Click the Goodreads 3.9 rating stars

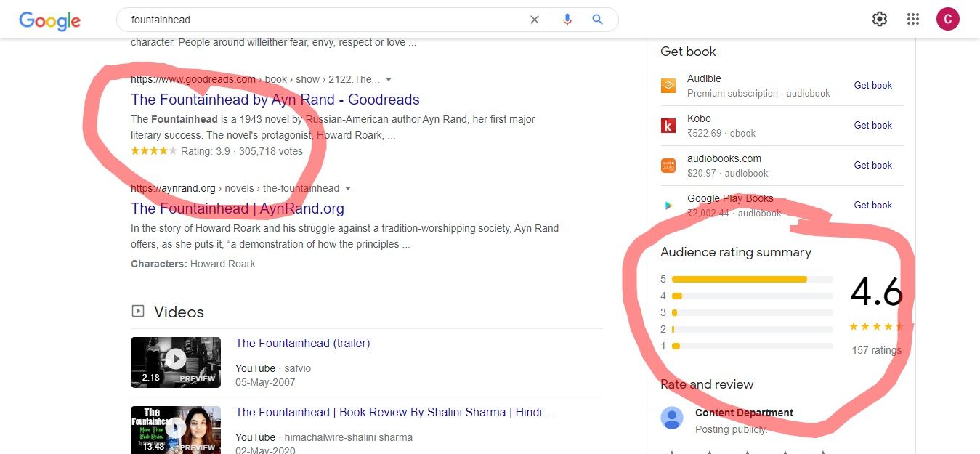(x=153, y=151)
